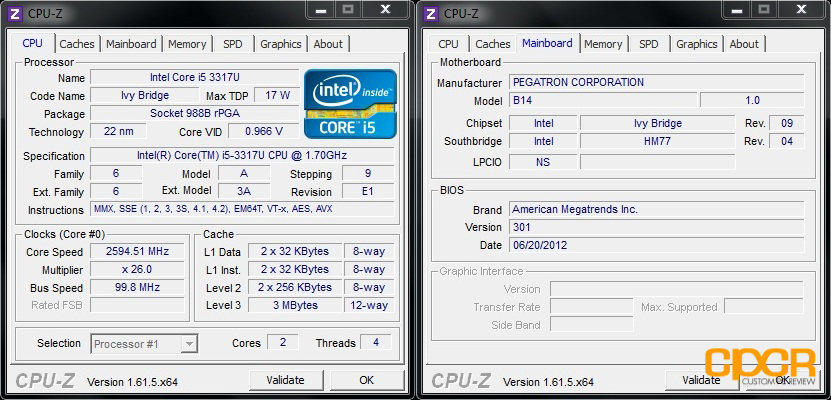Click the processor Name field 'Intel Core i5 3317U'

[x=195, y=77]
